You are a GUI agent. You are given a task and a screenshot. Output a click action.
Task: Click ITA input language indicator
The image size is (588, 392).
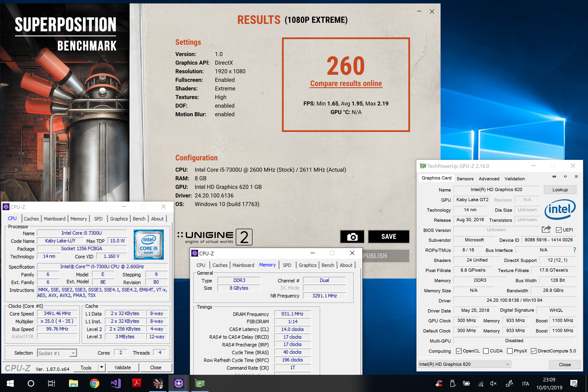pos(525,383)
